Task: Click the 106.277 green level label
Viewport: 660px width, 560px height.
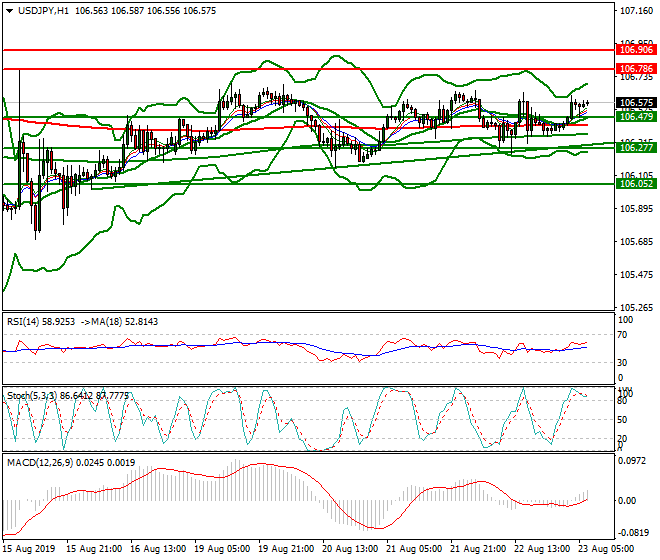Action: click(636, 147)
